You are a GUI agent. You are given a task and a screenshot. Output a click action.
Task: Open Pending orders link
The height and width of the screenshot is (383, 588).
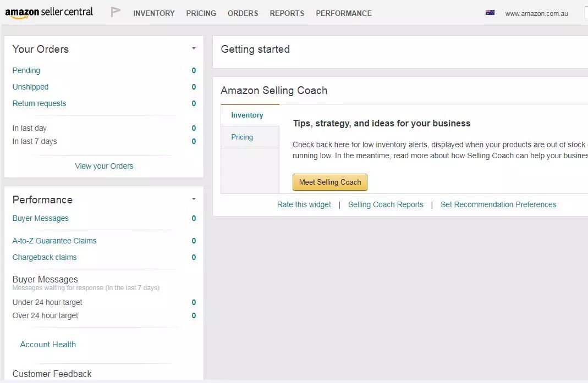(26, 70)
